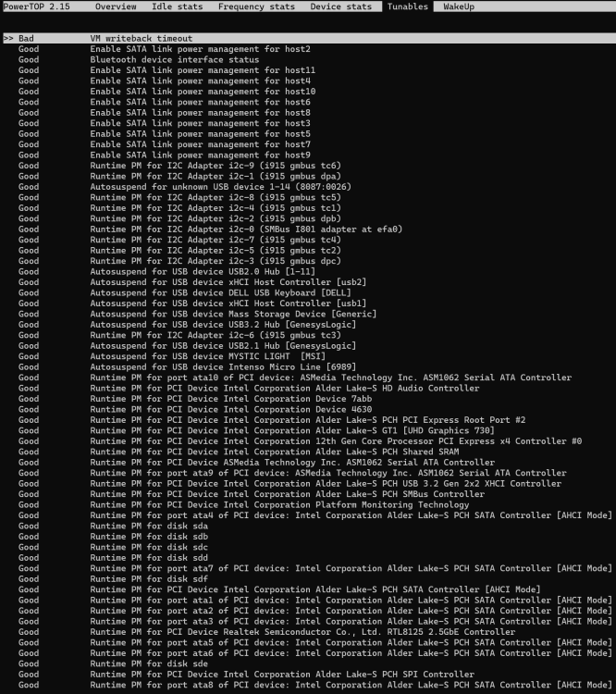Select Runtime PM for I2C Adapter i2c-6
Screen dimensions: 616x694
(x=179, y=336)
